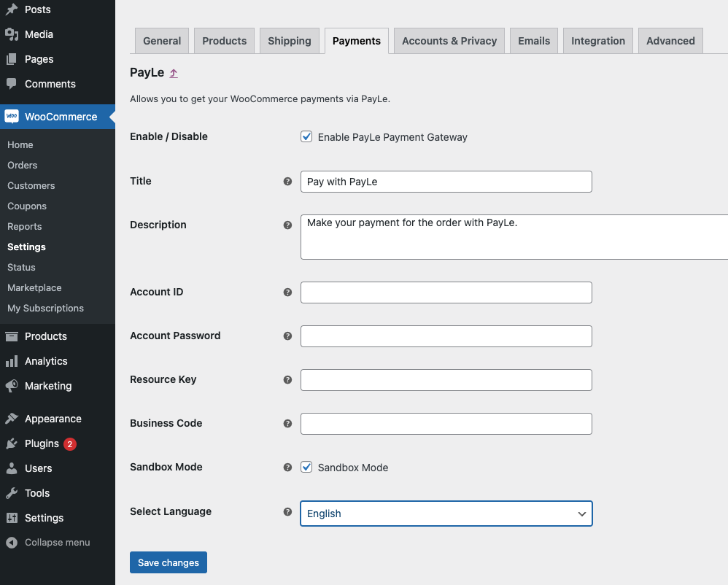Switch to the Shipping tab
This screenshot has width=728, height=585.
(290, 41)
